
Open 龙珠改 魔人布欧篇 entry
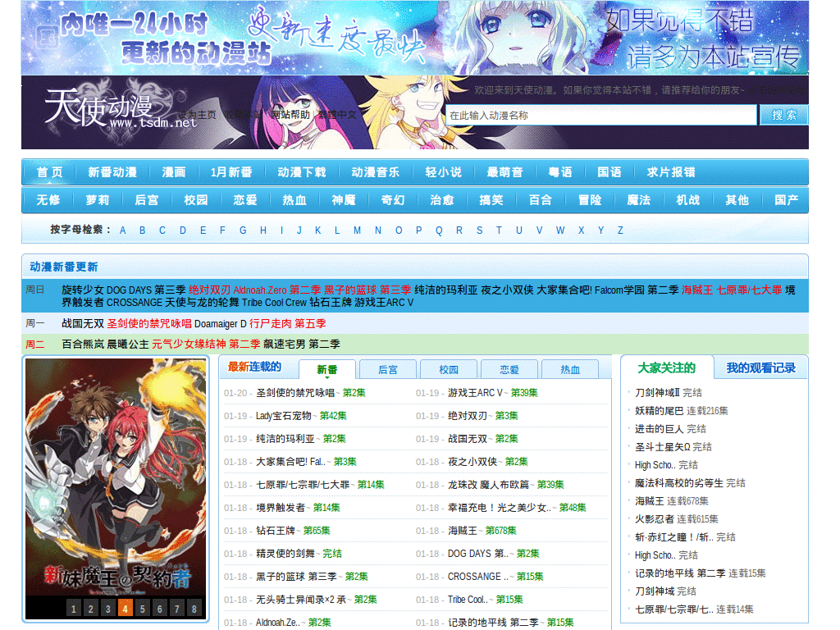coord(488,484)
